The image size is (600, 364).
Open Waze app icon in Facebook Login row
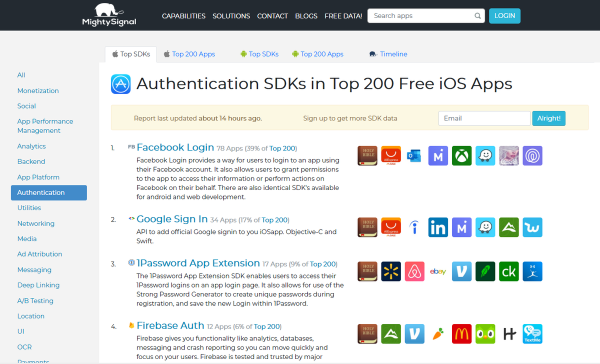point(485,155)
